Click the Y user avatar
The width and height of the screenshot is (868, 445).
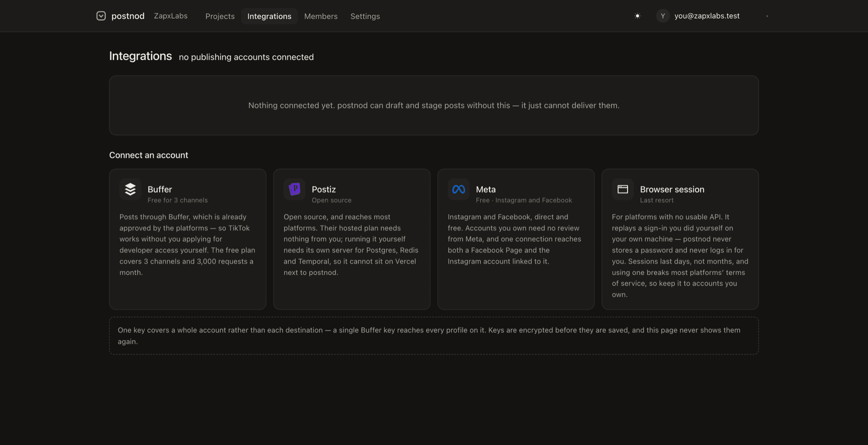663,16
